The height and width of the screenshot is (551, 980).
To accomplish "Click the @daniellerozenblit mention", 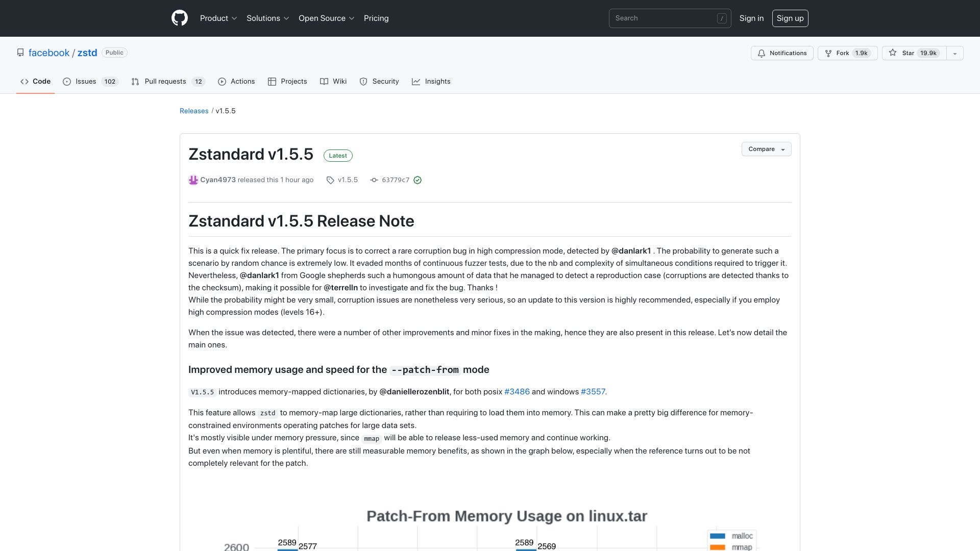I will click(x=414, y=392).
